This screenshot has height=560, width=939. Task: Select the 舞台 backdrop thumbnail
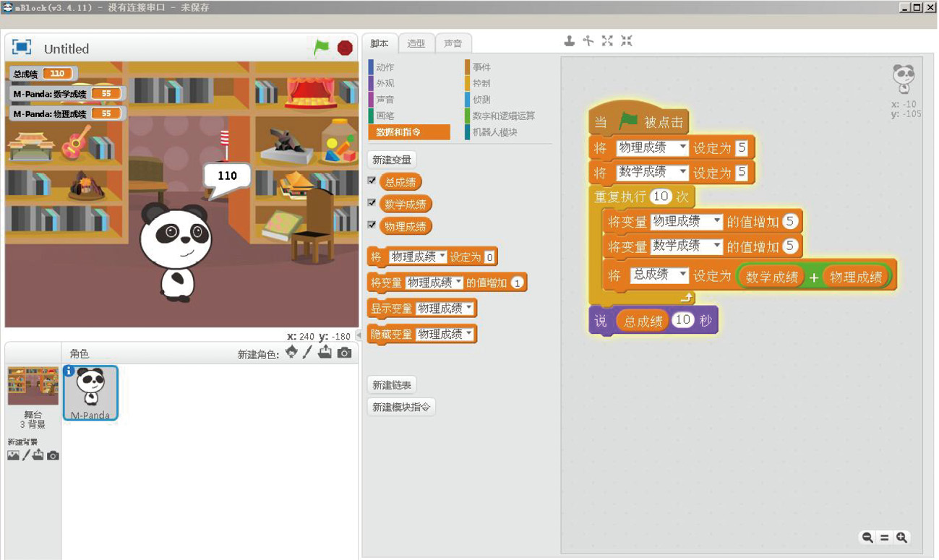coord(33,387)
